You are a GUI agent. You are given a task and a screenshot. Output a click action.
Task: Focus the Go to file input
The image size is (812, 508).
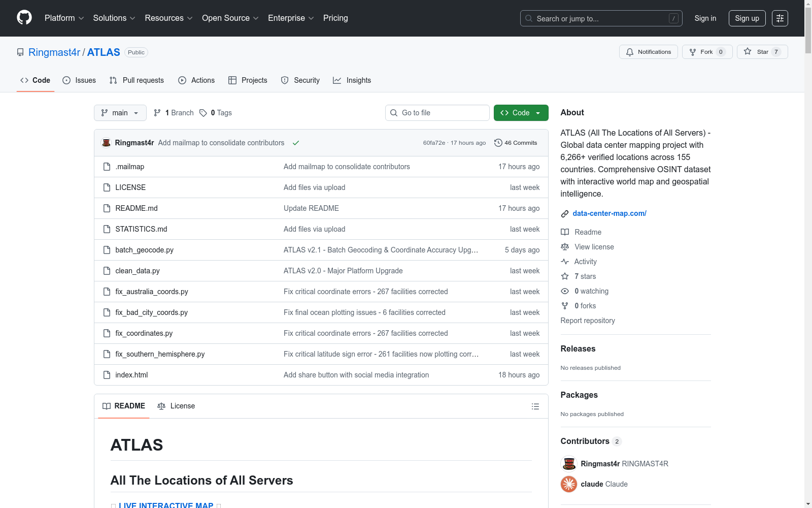tap(437, 113)
